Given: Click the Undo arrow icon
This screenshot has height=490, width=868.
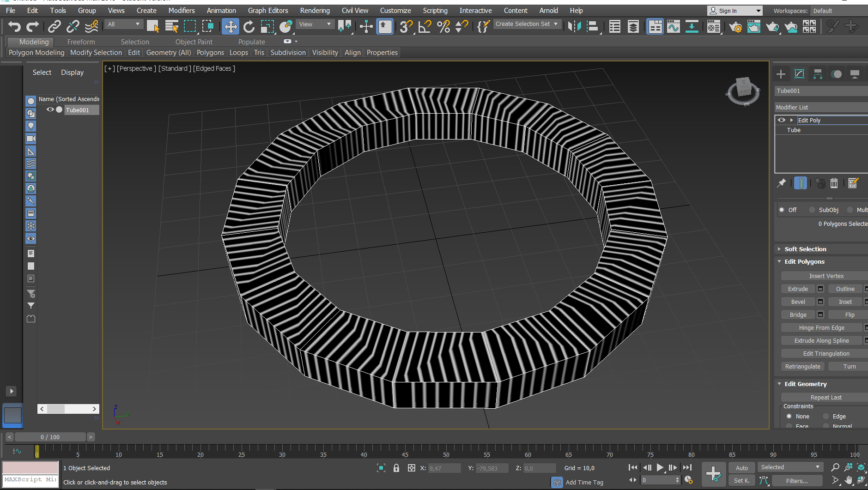Looking at the screenshot, I should [14, 26].
